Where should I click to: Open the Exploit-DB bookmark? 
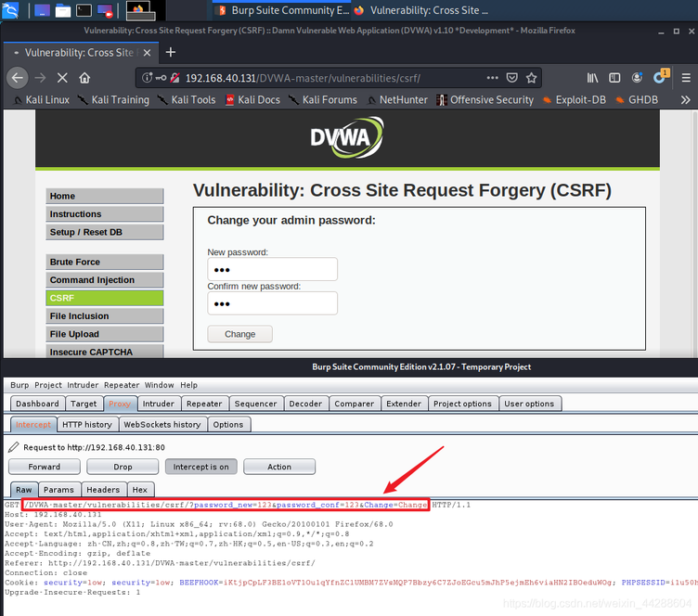click(575, 100)
